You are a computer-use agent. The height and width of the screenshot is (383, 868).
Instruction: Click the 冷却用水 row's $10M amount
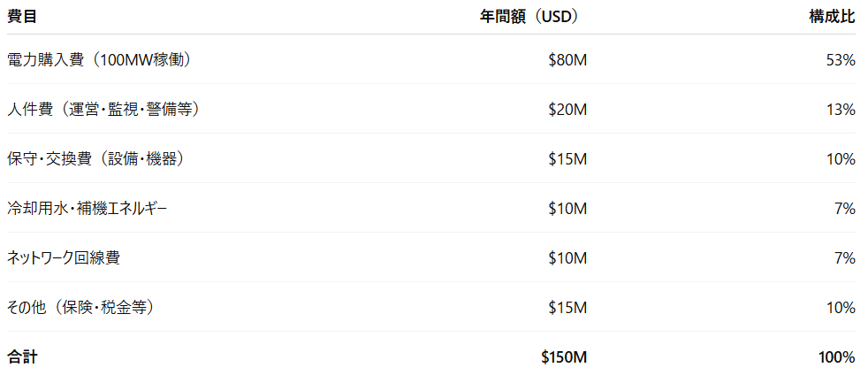(568, 209)
